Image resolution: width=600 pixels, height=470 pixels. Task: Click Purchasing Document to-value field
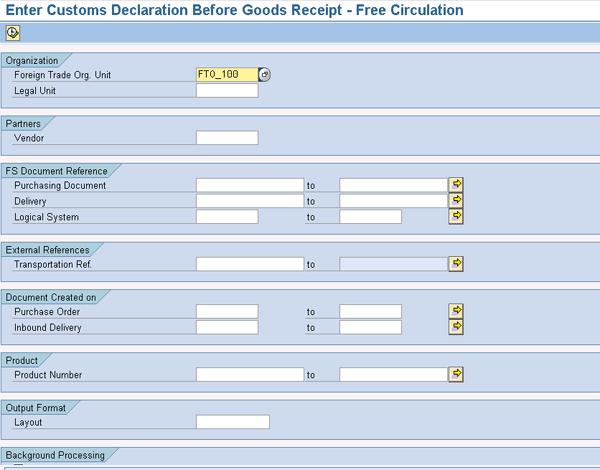(x=393, y=185)
